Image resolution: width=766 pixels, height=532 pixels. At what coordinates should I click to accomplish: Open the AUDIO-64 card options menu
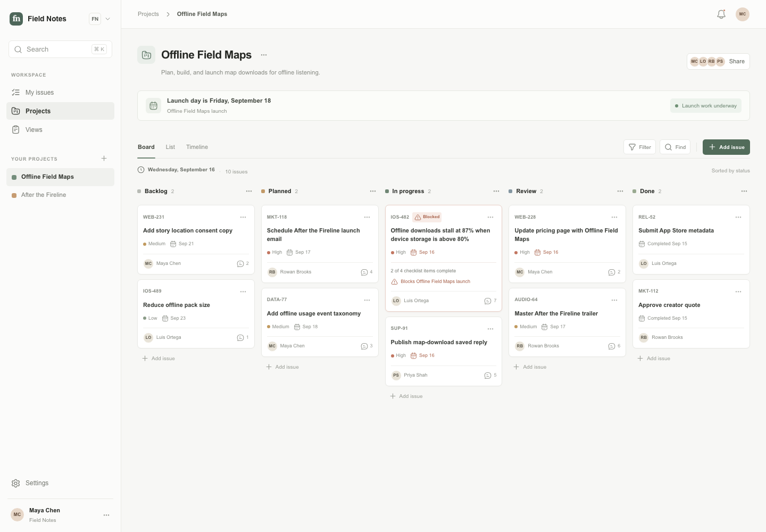click(x=614, y=300)
